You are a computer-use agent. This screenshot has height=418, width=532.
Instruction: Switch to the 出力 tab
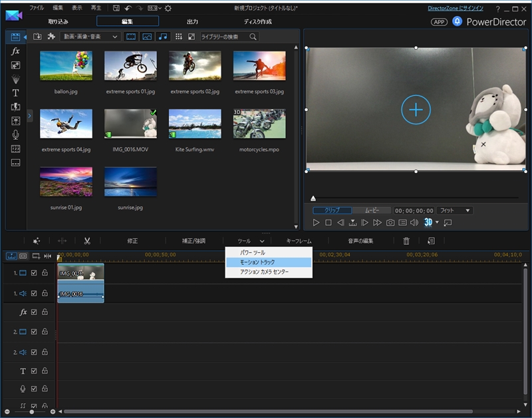192,21
